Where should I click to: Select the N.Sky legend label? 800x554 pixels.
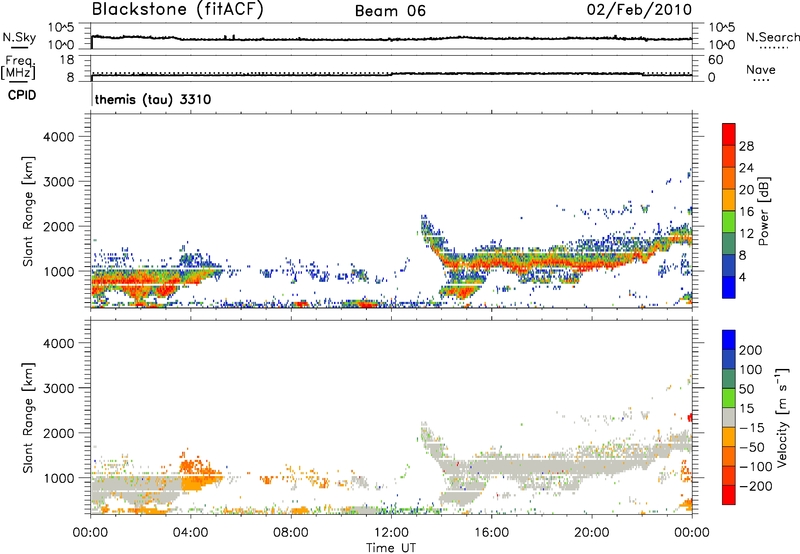tap(19, 37)
